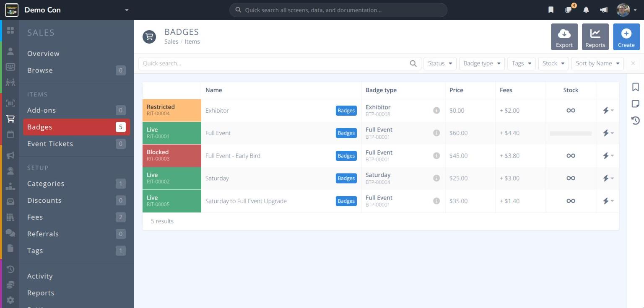Open Activity in the sidebar
The image size is (644, 308).
(x=76, y=276)
